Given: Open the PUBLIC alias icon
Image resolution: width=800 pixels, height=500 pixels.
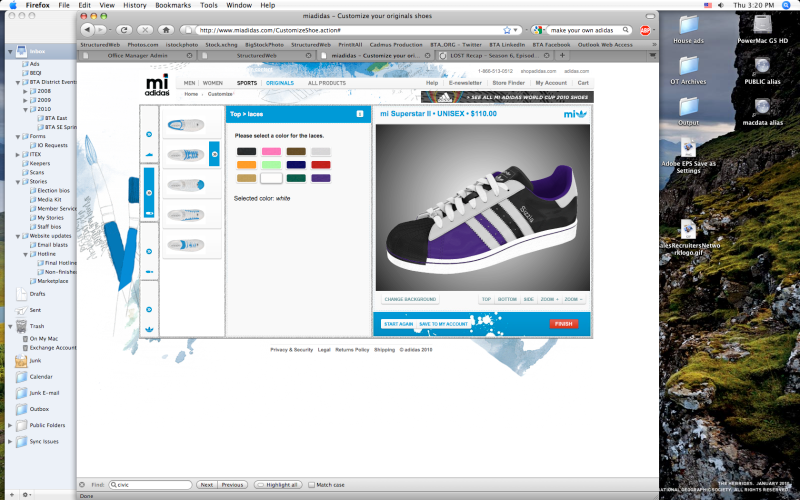Looking at the screenshot, I should point(762,70).
